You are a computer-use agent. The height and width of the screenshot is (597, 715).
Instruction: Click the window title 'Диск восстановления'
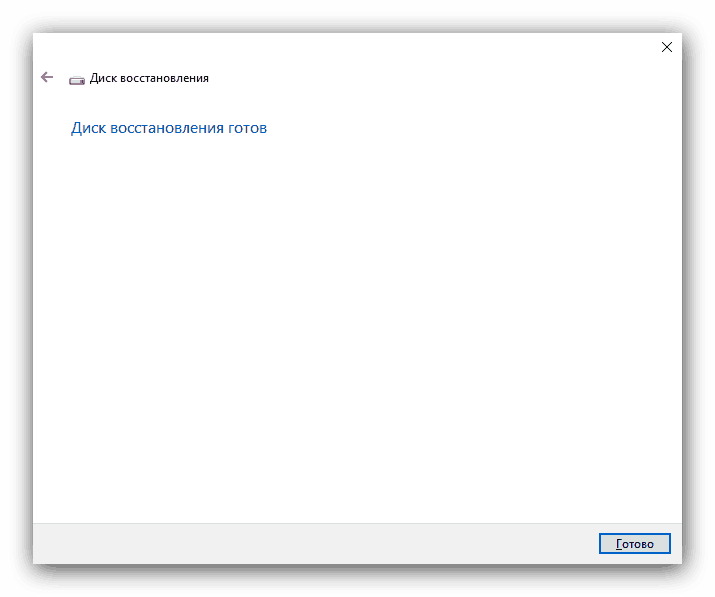pos(149,78)
